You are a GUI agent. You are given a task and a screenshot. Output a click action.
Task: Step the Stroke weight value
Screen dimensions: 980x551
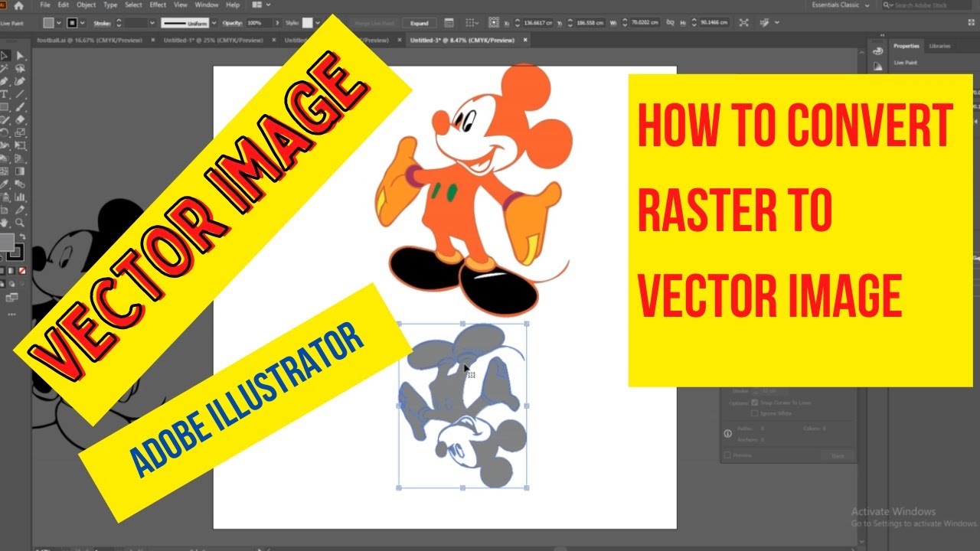coord(119,23)
